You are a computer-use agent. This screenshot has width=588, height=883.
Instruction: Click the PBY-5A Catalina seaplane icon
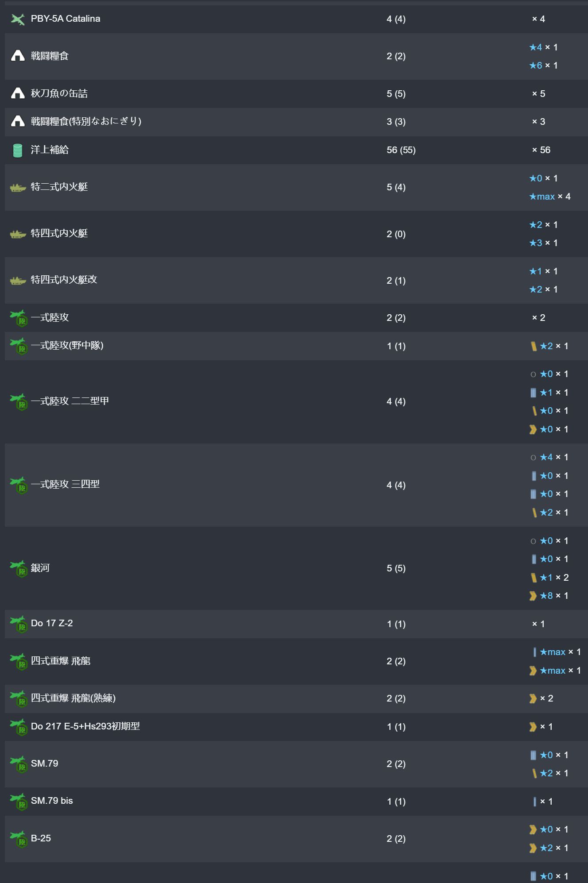18,19
